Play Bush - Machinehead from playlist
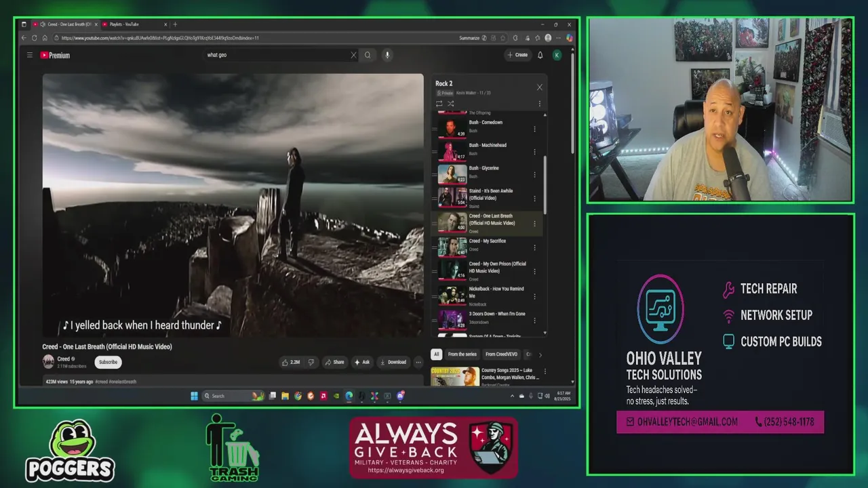Viewport: 868px width, 488px height. coord(486,150)
